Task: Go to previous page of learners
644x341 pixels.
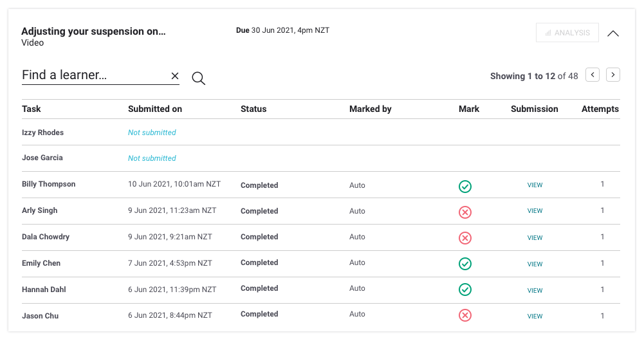Action: [593, 75]
